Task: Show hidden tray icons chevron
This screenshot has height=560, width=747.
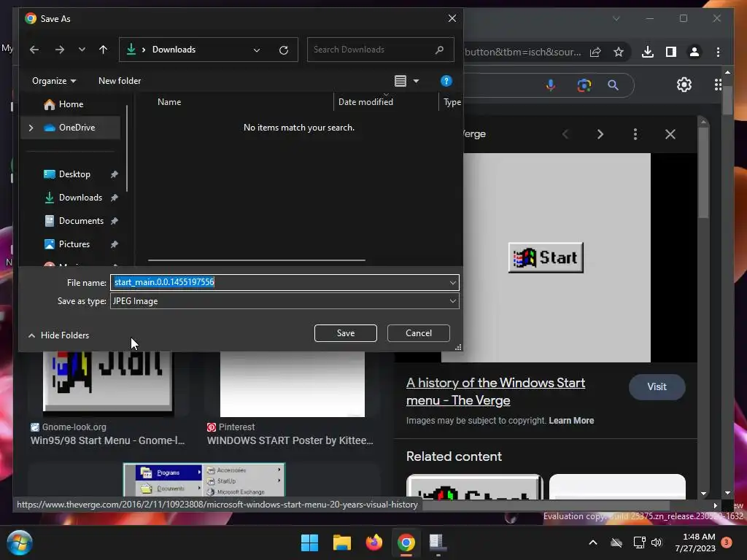Action: 592,542
